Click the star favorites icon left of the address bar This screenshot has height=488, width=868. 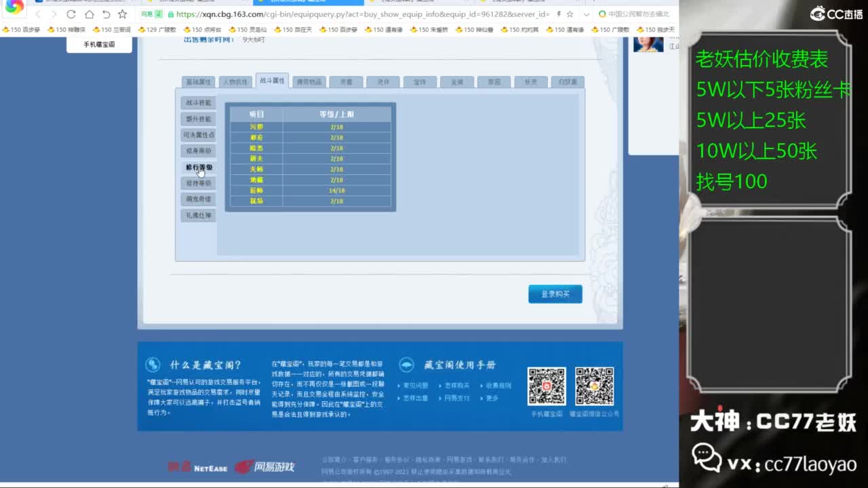coord(122,14)
